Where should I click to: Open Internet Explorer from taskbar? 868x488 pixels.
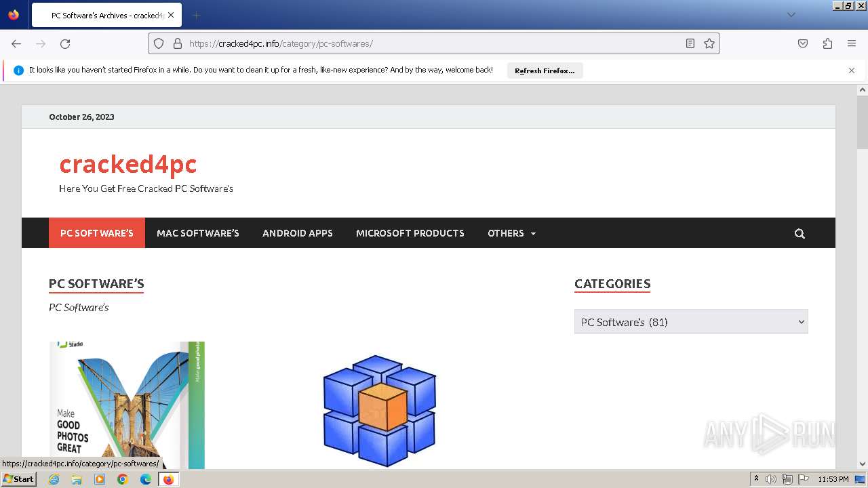point(54,479)
